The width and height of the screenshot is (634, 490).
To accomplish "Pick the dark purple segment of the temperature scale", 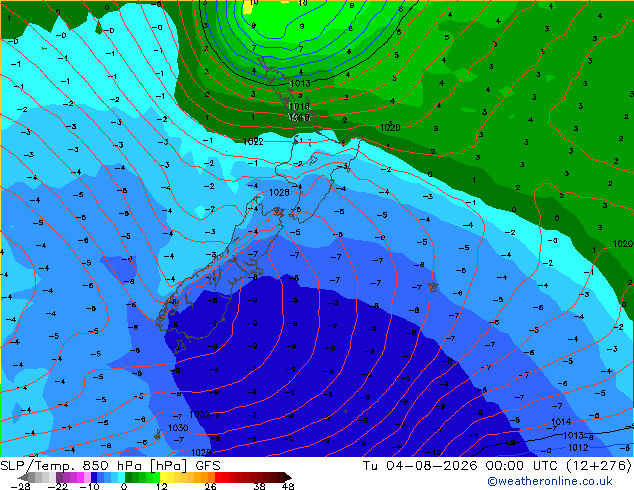I will point(59,477).
